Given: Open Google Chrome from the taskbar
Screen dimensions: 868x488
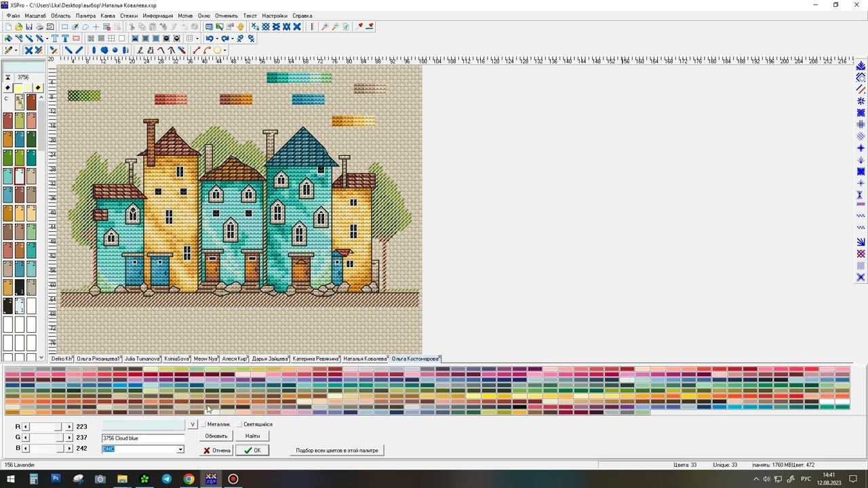Looking at the screenshot, I should click(189, 479).
